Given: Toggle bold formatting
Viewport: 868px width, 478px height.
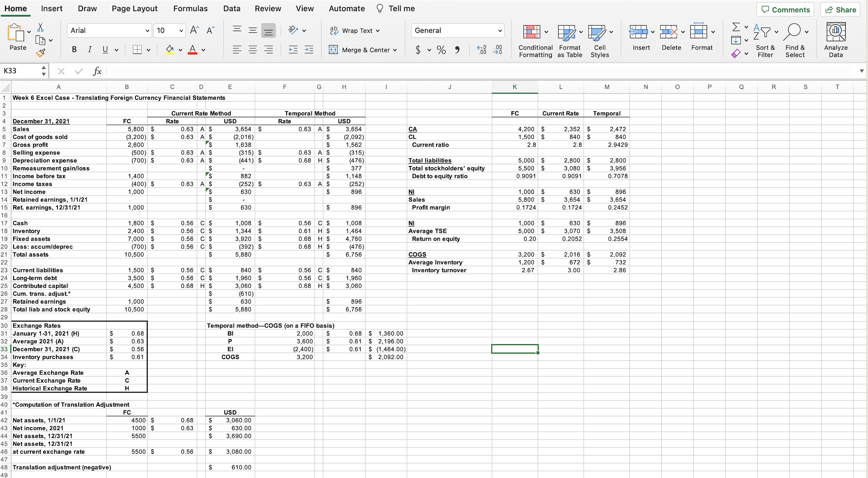Looking at the screenshot, I should (x=74, y=49).
